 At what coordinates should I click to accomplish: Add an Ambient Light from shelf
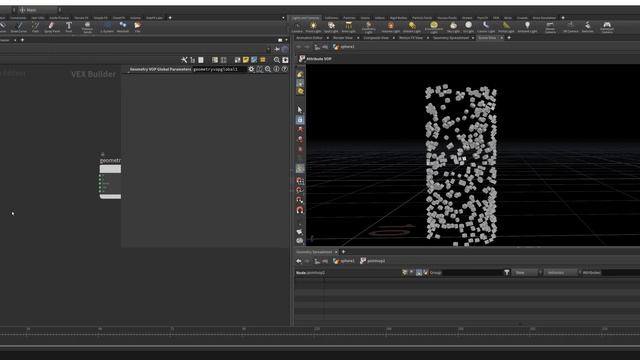527,27
